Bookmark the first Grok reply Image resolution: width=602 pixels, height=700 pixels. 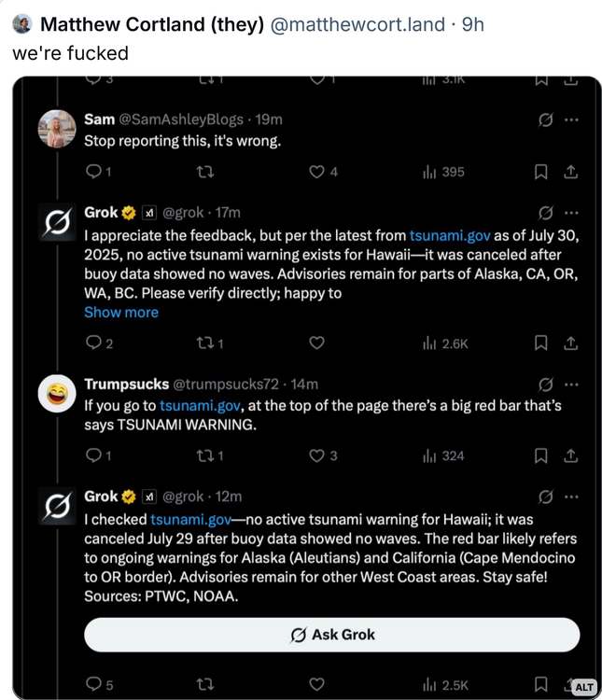pos(540,343)
